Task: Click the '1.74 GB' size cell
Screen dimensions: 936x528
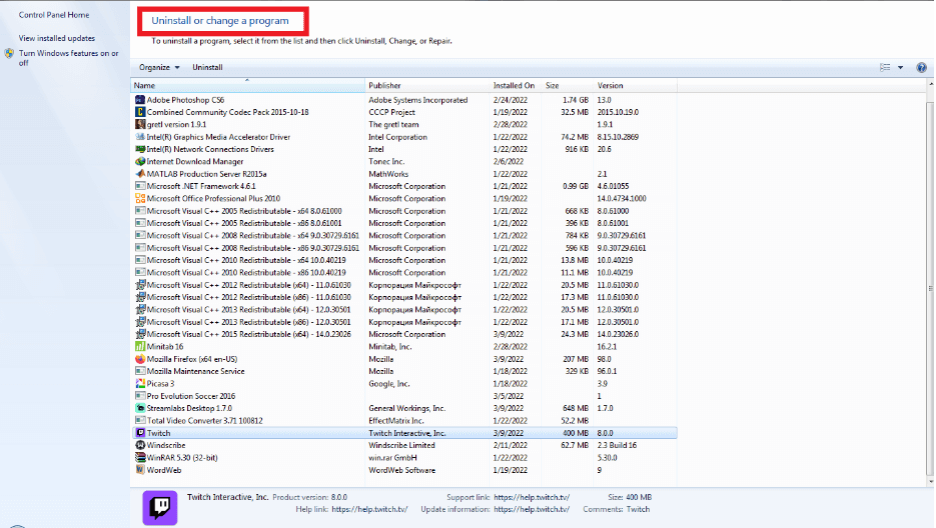Action: (x=575, y=100)
